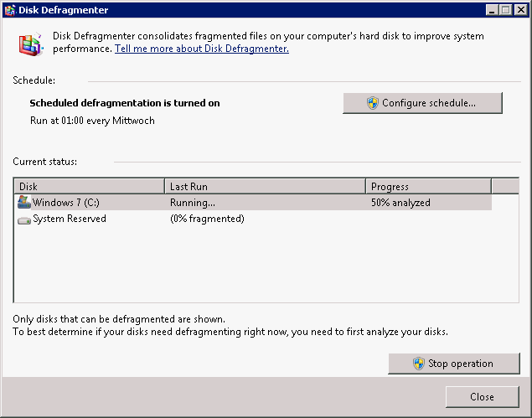This screenshot has height=418, width=532.
Task: Sort by the Last Run column header
Action: 266,187
